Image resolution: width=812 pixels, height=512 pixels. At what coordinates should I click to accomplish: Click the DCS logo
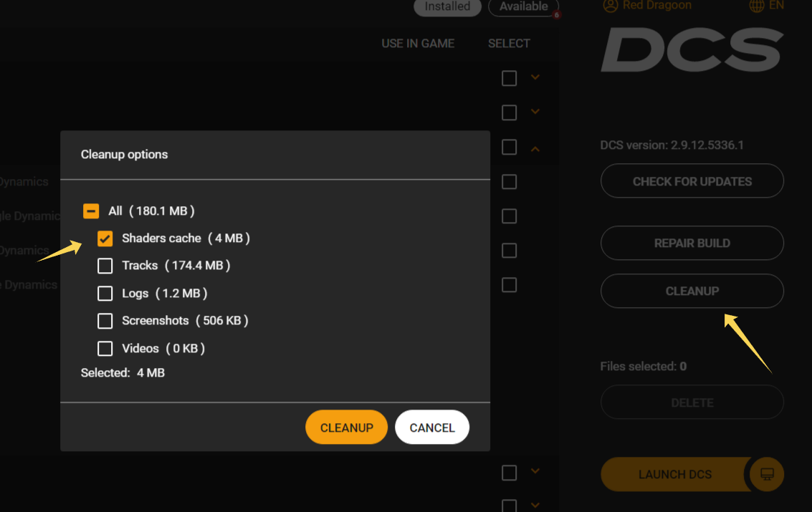pos(692,49)
